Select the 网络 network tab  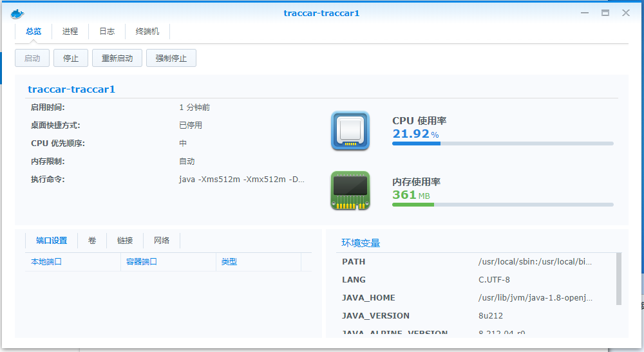(x=162, y=241)
